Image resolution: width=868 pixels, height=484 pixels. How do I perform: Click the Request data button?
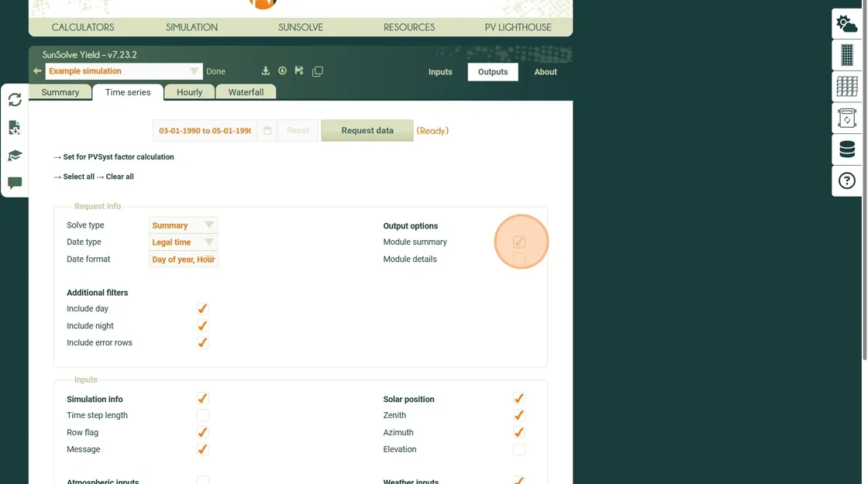(x=367, y=131)
